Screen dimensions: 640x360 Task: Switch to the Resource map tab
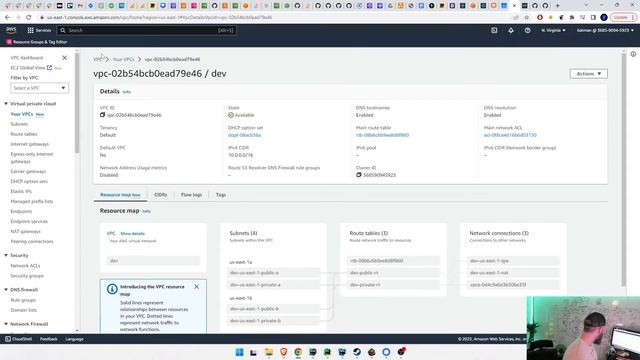point(120,195)
